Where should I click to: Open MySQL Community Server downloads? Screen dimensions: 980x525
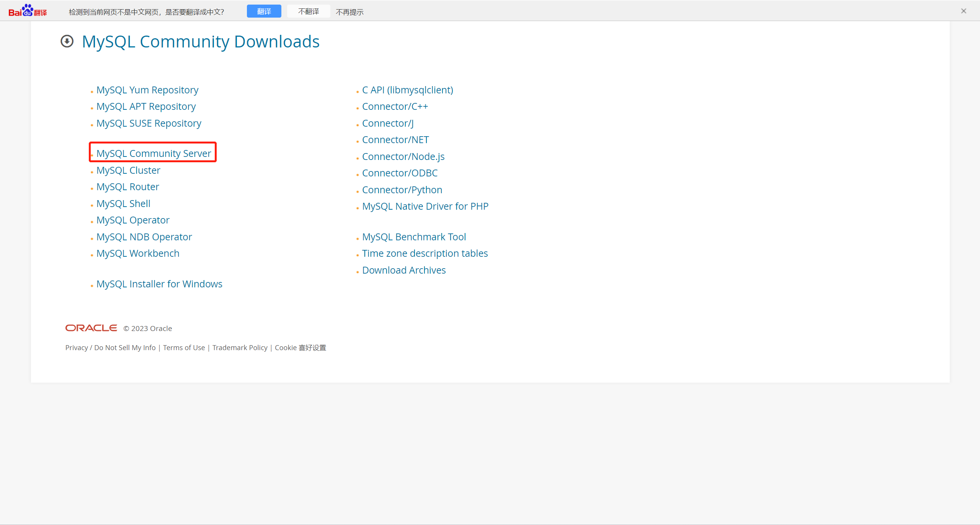click(154, 153)
